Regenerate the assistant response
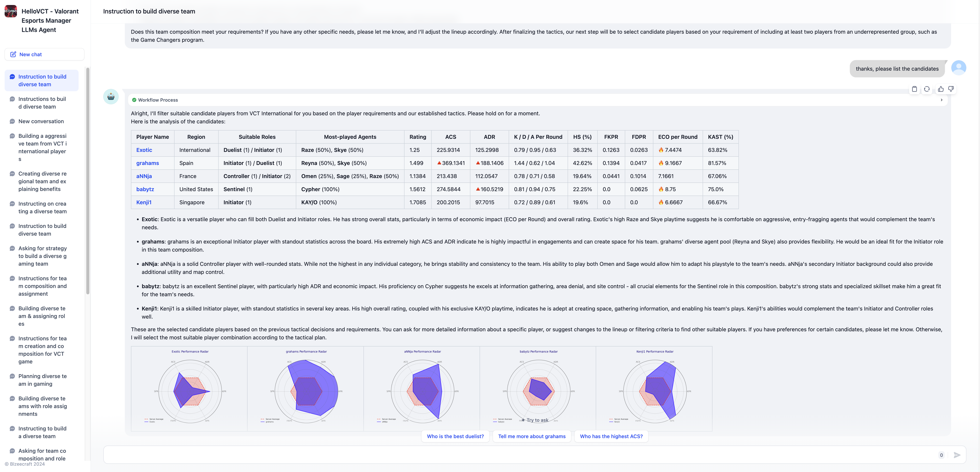 point(927,89)
